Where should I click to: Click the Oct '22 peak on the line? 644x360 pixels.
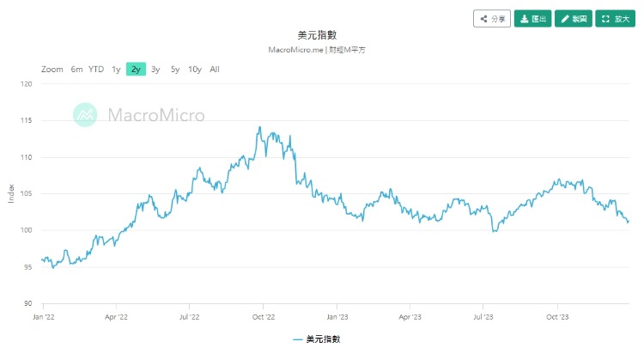(x=259, y=127)
